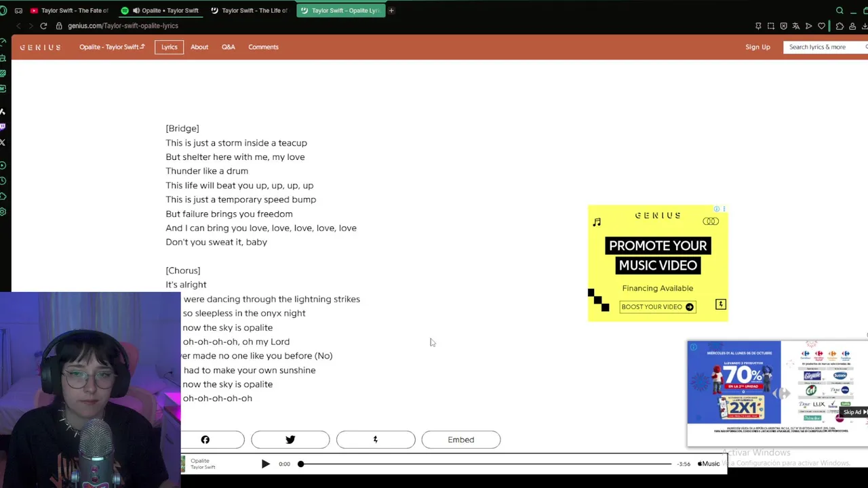868x488 pixels.
Task: Click the Search lyrics & more field
Action: pos(825,47)
